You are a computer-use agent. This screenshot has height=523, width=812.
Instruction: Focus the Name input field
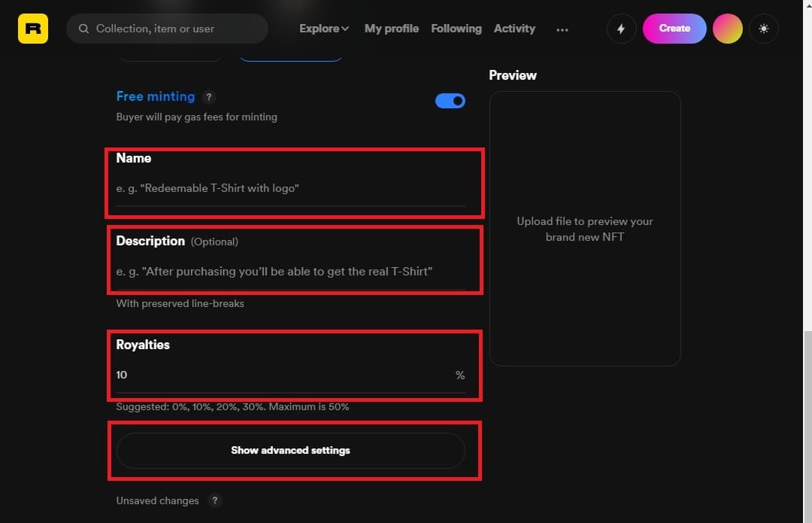pos(290,188)
